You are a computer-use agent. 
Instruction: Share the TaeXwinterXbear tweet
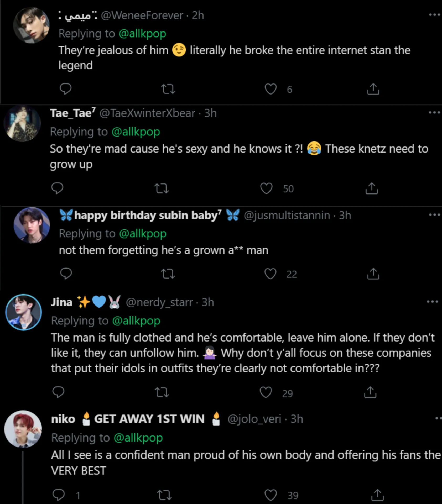pos(371,188)
